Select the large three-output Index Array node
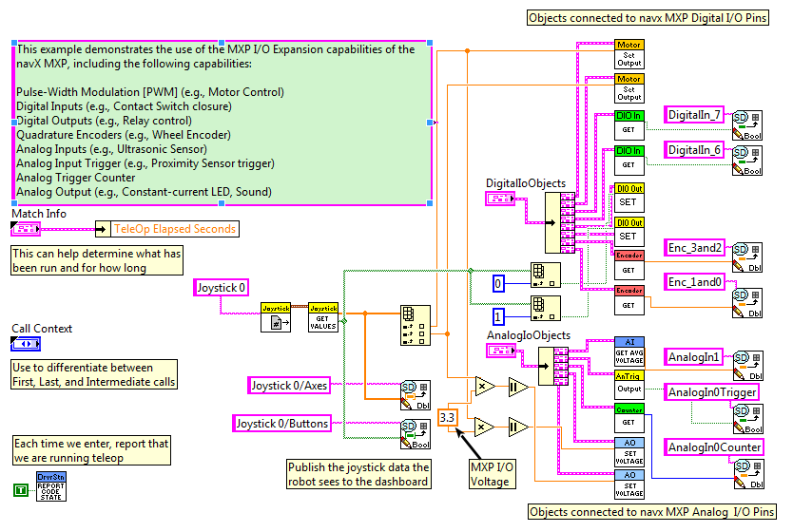The height and width of the screenshot is (532, 793). (416, 325)
